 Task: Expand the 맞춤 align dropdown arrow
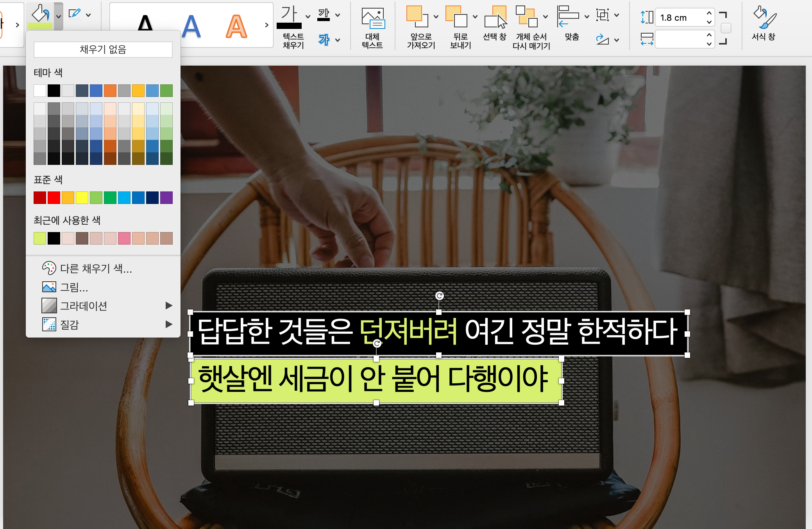pyautogui.click(x=587, y=16)
